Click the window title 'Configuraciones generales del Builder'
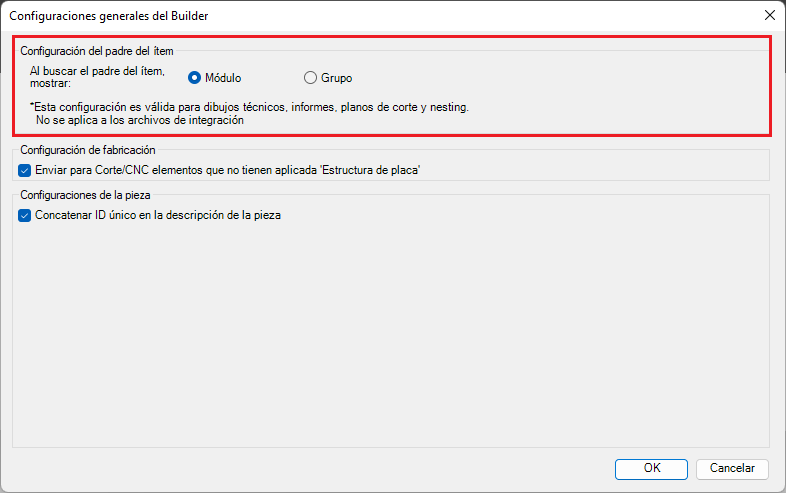786x493 pixels. click(109, 16)
